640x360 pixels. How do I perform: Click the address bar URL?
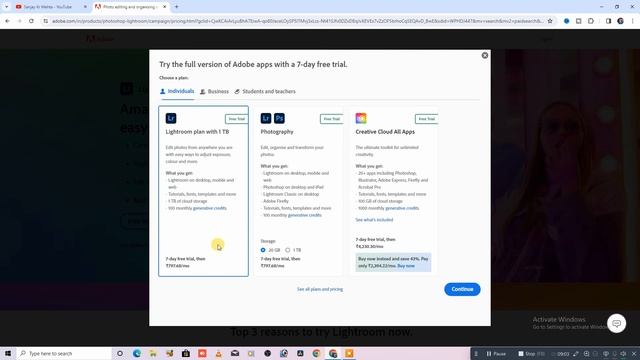pos(298,21)
